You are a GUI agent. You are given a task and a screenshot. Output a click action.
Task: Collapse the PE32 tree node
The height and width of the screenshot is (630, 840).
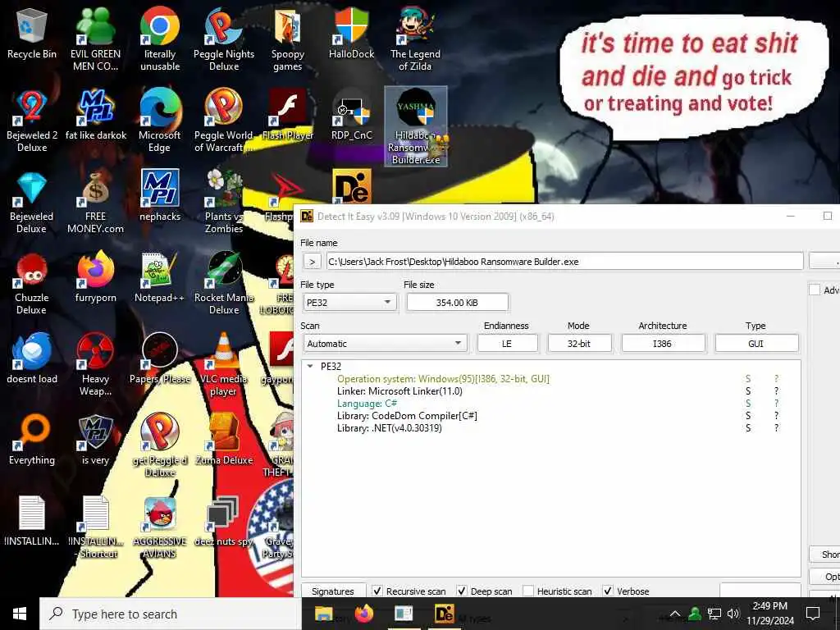pyautogui.click(x=310, y=367)
